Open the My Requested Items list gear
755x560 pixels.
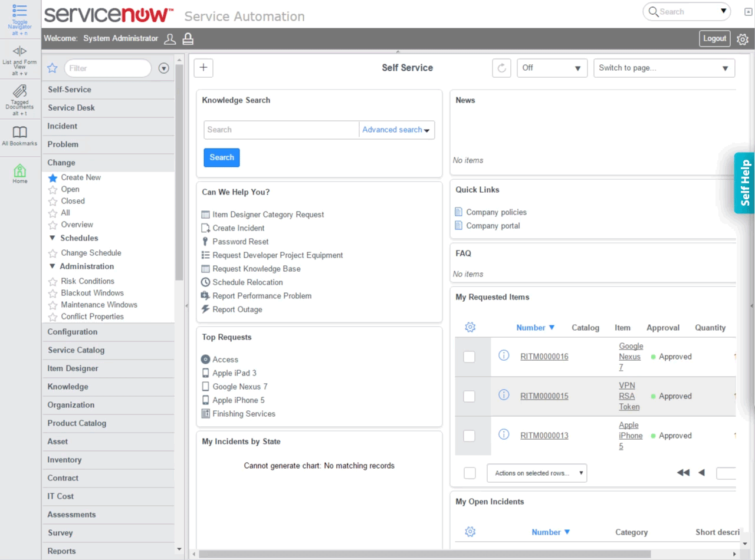pyautogui.click(x=470, y=327)
